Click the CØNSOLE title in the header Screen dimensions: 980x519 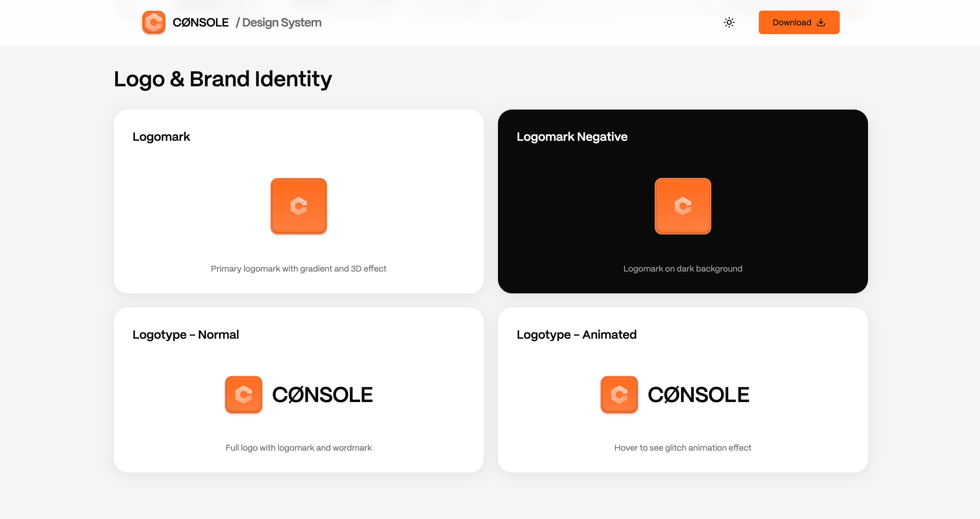201,22
